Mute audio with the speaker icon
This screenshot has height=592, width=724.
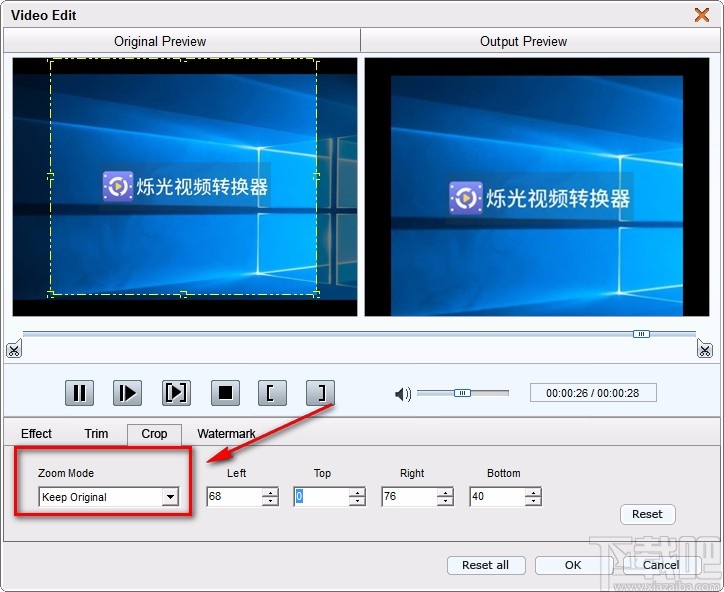403,394
